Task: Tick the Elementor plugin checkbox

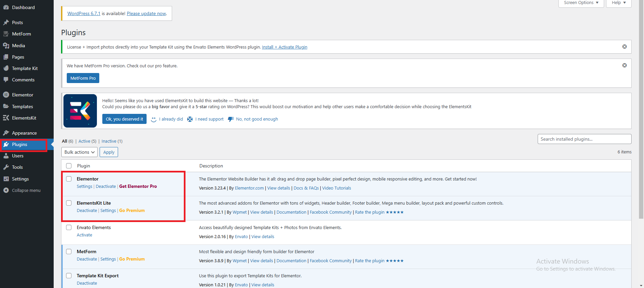Action: (69, 179)
